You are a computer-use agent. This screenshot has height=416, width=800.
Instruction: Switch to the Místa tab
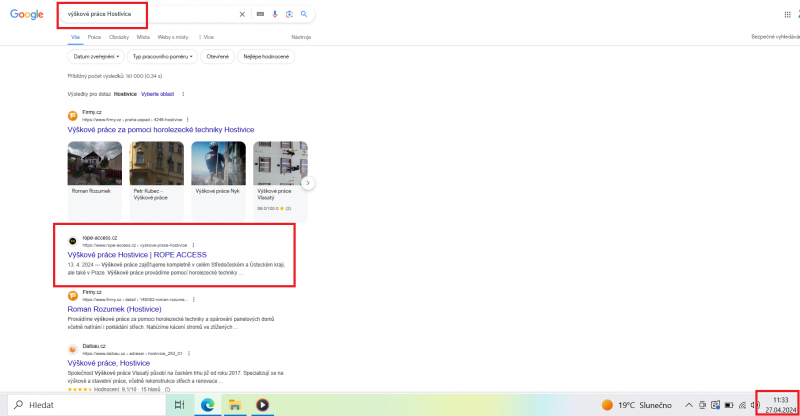(x=143, y=37)
